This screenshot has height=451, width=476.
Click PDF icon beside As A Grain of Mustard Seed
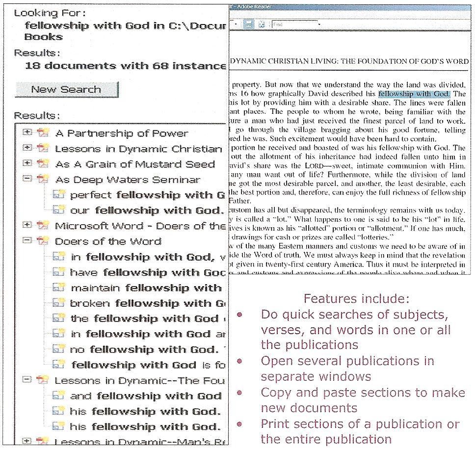coord(43,163)
